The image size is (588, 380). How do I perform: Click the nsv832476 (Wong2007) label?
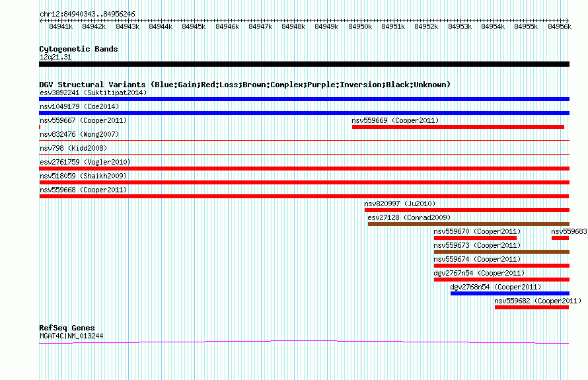[x=79, y=134]
